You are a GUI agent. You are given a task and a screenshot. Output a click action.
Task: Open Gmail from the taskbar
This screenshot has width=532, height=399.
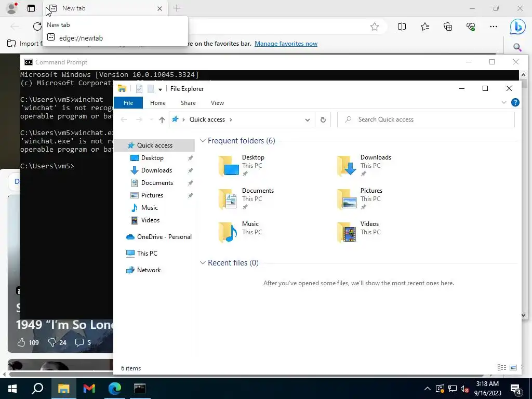coord(89,389)
